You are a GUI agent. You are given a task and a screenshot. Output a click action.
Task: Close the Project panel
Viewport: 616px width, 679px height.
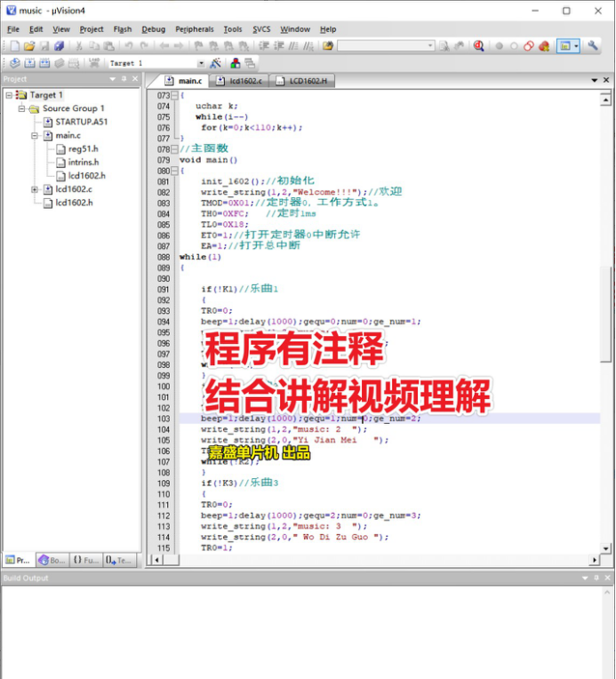click(135, 79)
